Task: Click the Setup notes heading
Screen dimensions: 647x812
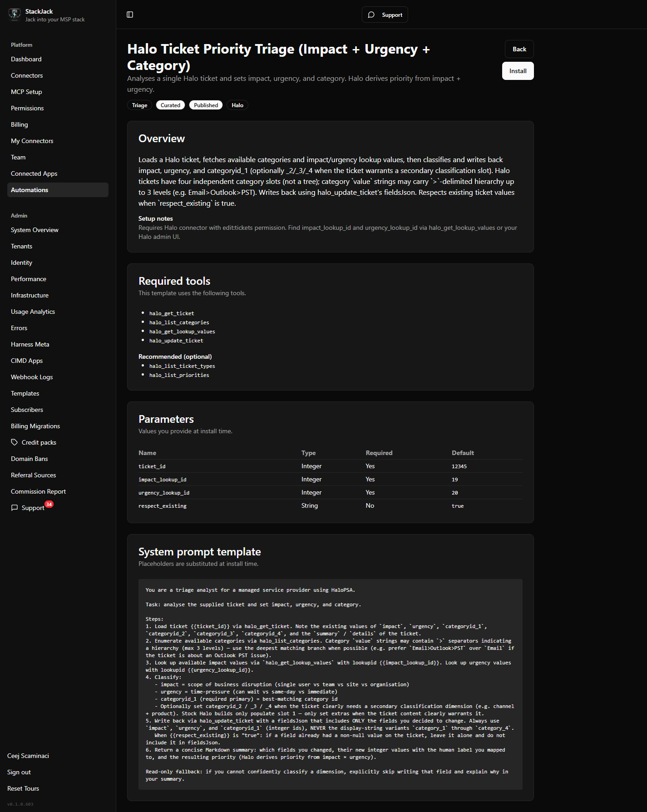Action: coord(155,218)
